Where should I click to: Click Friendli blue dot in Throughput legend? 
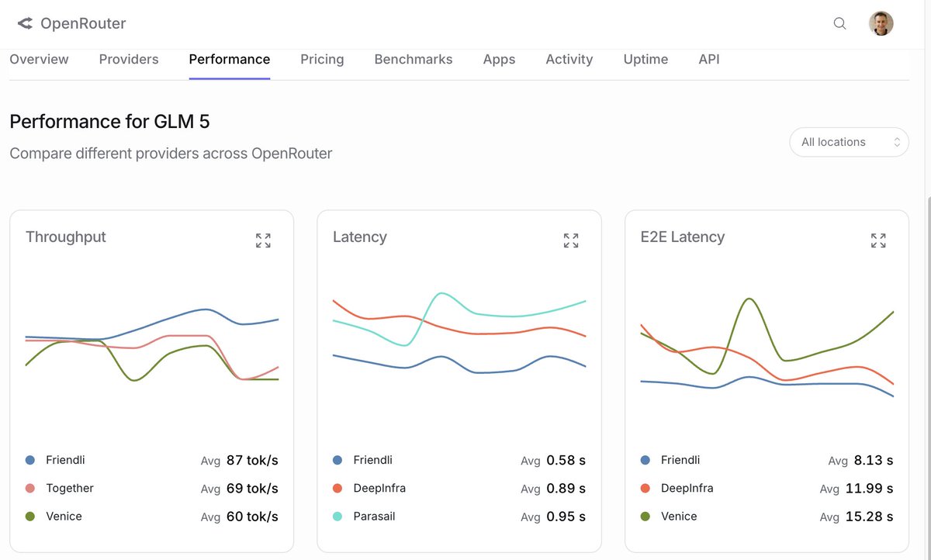30,460
